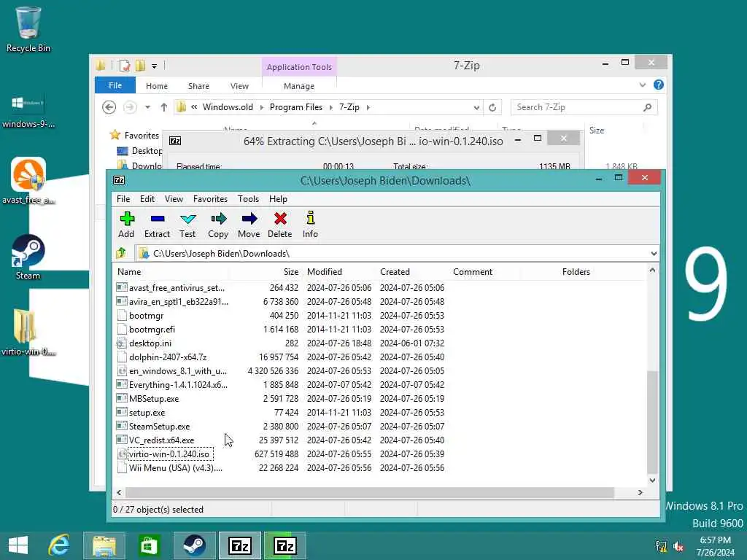This screenshot has height=560, width=747.
Task: Switch to Steam in the taskbar
Action: point(194,545)
